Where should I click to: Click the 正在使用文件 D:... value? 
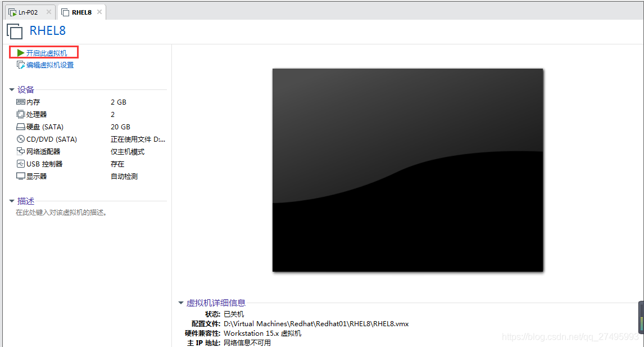[x=138, y=139]
